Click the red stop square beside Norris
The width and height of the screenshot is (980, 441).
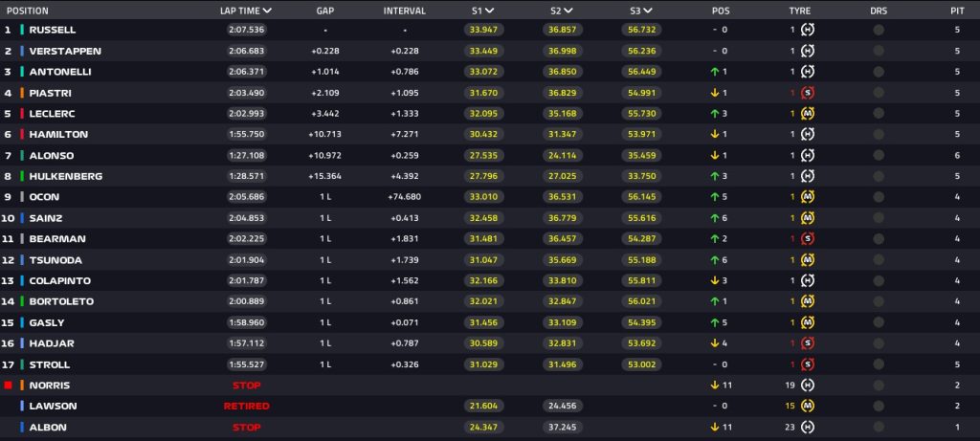tap(9, 386)
